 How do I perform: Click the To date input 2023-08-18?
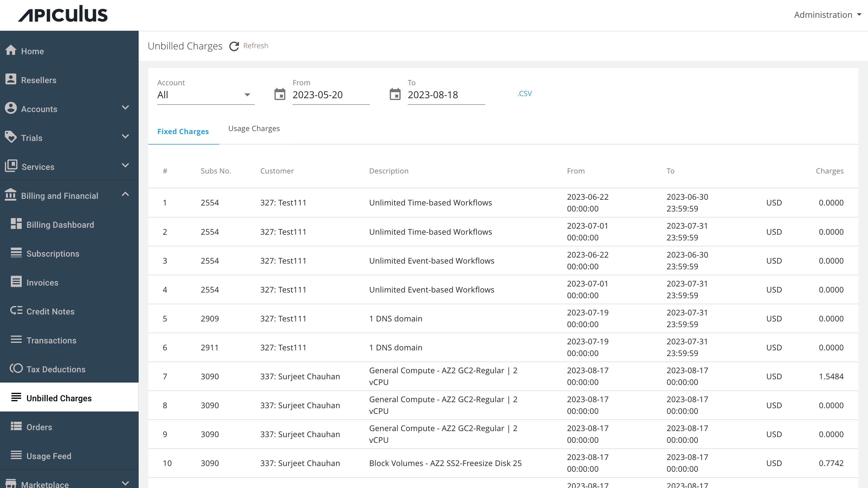[446, 95]
